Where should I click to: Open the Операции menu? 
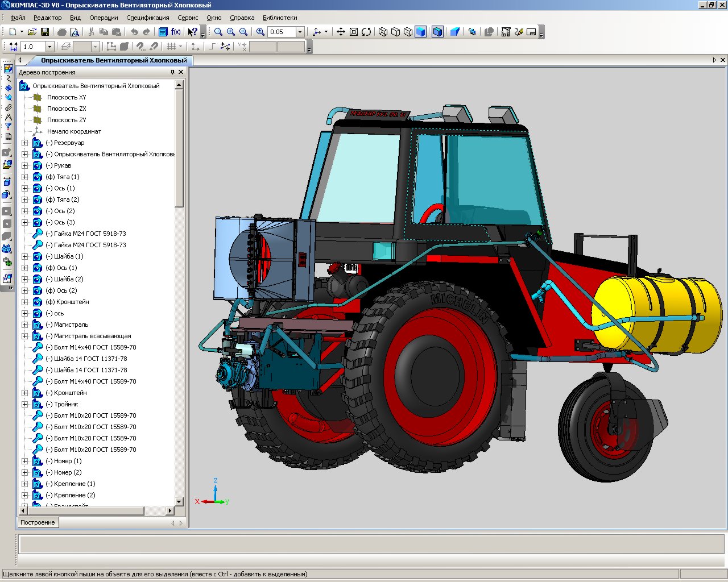[104, 18]
